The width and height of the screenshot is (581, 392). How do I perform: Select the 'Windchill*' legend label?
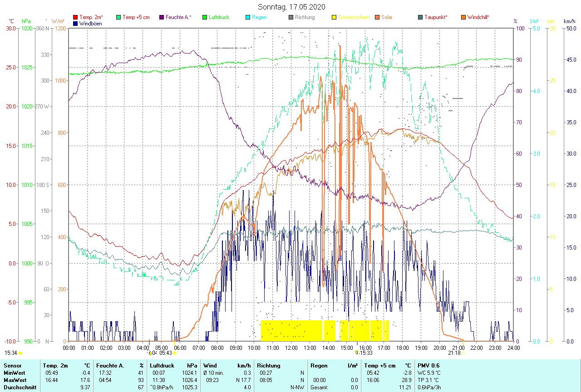pyautogui.click(x=478, y=17)
